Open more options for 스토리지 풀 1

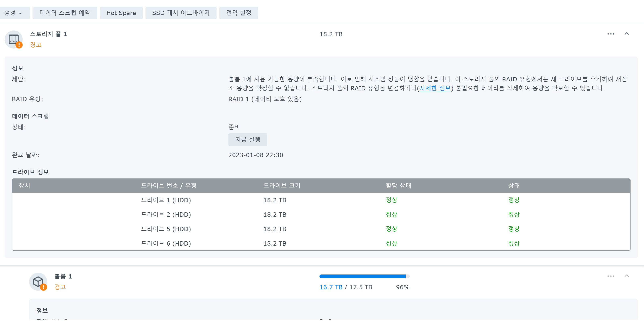(x=611, y=34)
